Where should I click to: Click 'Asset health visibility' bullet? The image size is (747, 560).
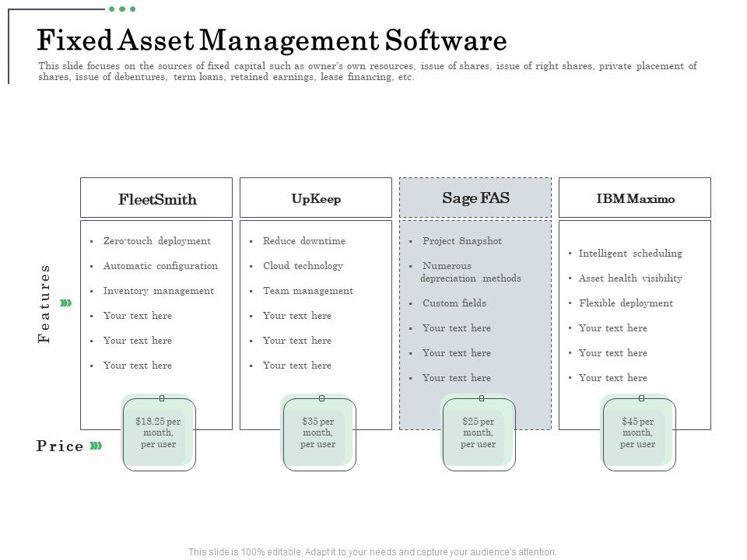pyautogui.click(x=630, y=278)
